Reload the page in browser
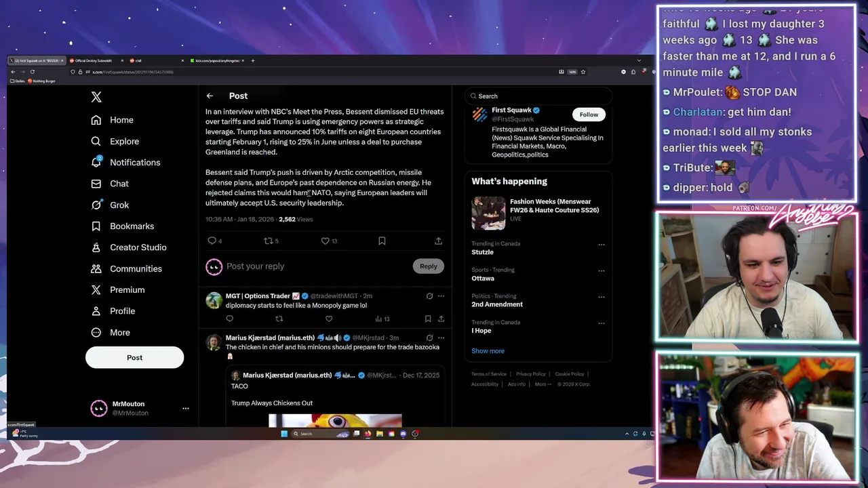 (x=32, y=72)
